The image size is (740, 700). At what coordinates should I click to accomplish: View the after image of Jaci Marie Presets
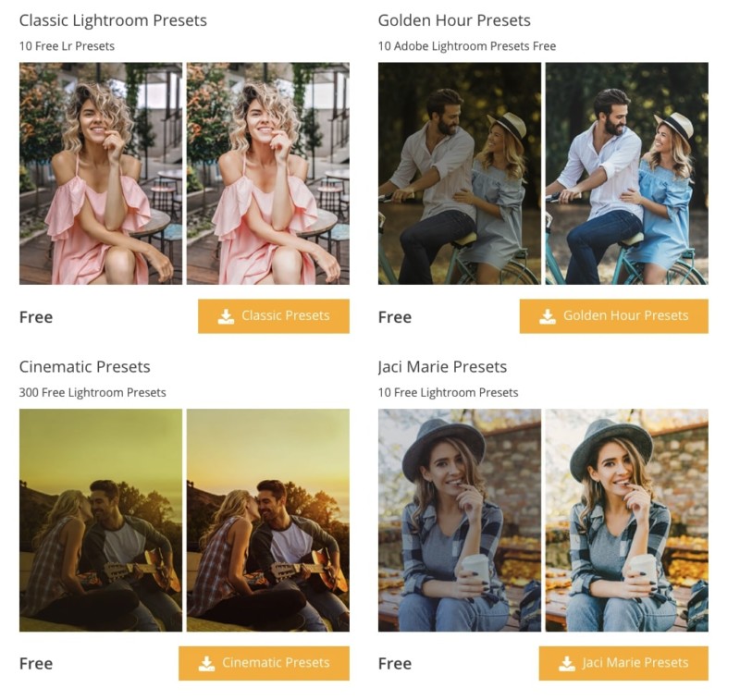(x=625, y=518)
